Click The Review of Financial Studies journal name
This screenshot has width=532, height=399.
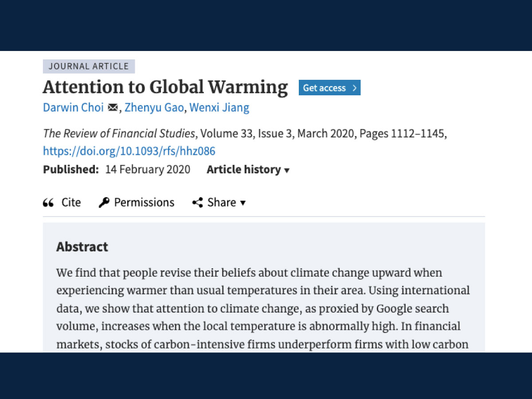click(x=119, y=133)
